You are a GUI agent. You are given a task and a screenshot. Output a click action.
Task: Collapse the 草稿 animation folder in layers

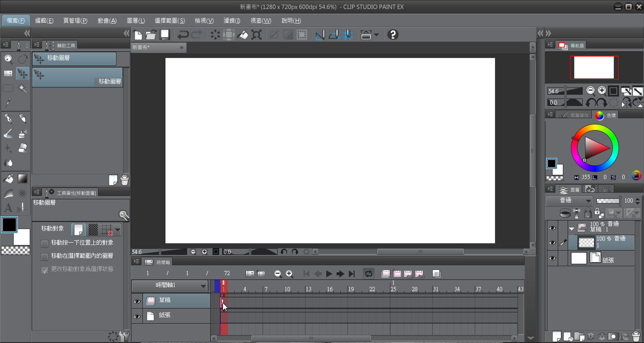click(x=571, y=228)
